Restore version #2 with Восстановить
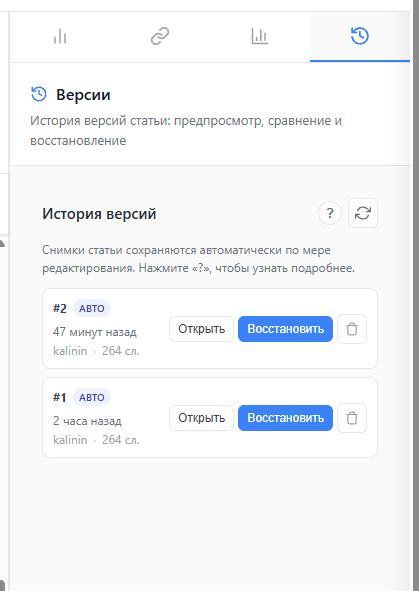Viewport: 419px width, 591px height. coord(285,329)
